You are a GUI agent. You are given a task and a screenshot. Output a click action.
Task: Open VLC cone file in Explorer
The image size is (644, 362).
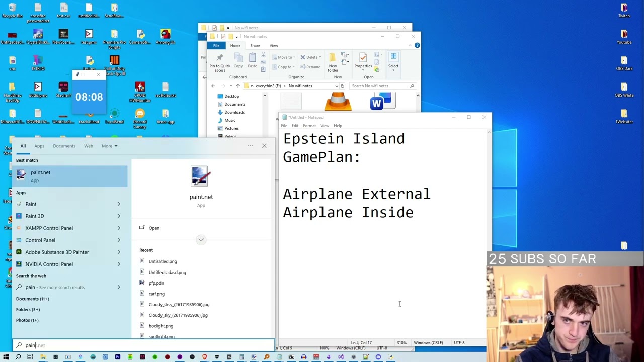(x=338, y=102)
